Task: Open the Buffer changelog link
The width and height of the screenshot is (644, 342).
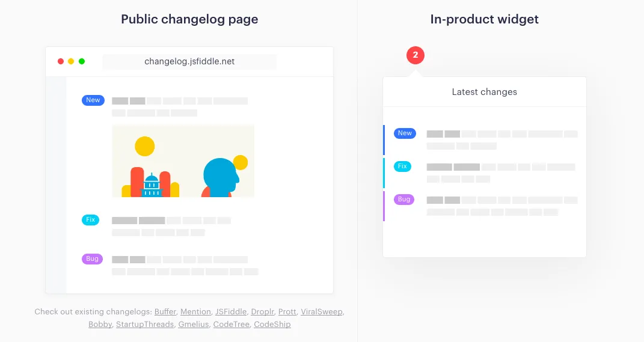Action: [165, 311]
